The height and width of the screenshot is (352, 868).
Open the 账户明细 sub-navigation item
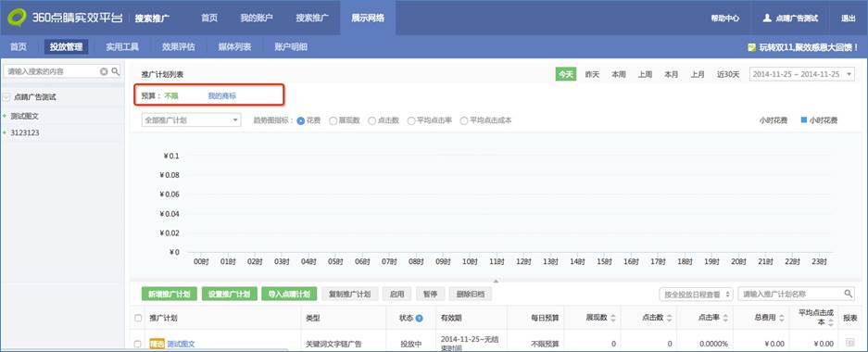291,47
